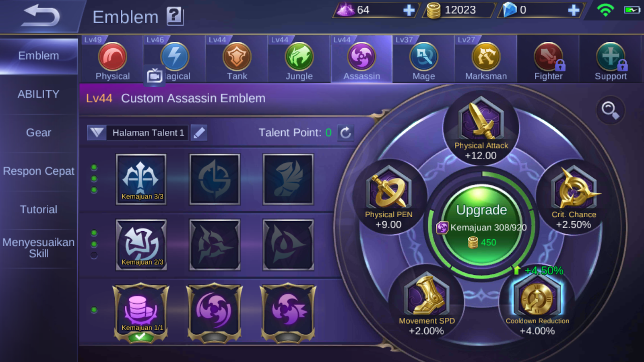644x362 pixels.
Task: Expand the Halaman Talent 1 dropdown
Action: tap(97, 133)
